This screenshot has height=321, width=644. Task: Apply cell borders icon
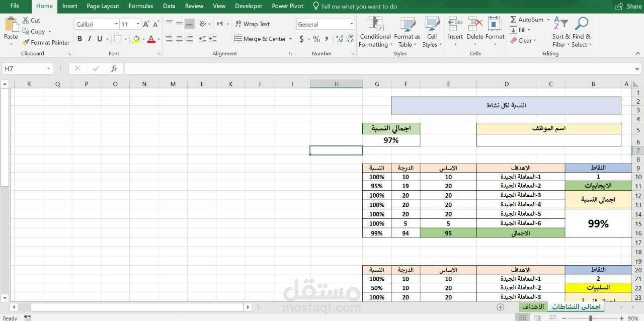click(x=117, y=39)
